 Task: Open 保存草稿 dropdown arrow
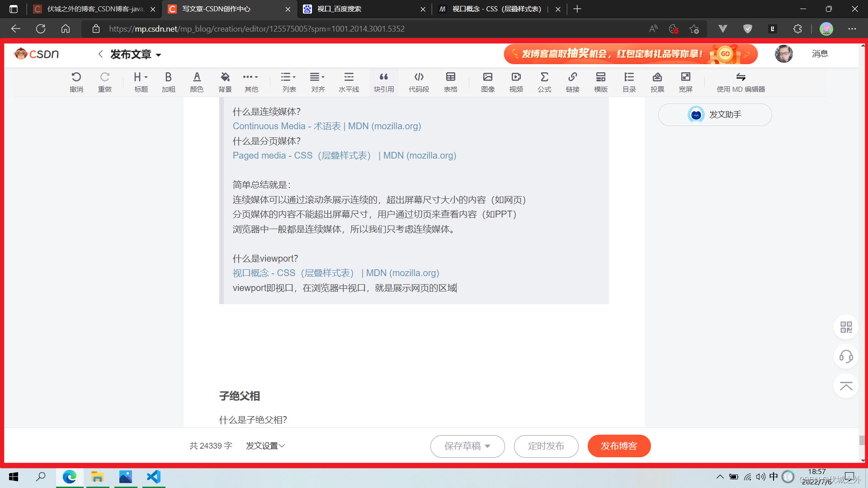point(488,446)
